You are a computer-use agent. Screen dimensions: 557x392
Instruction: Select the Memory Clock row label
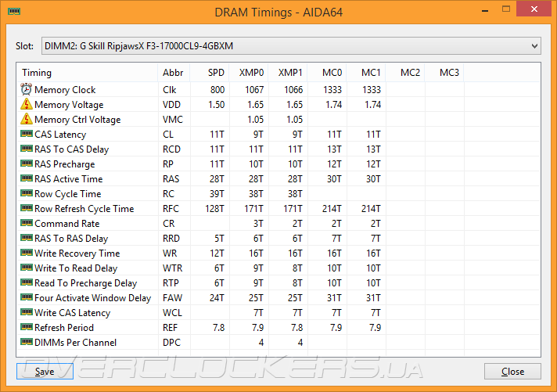point(65,90)
